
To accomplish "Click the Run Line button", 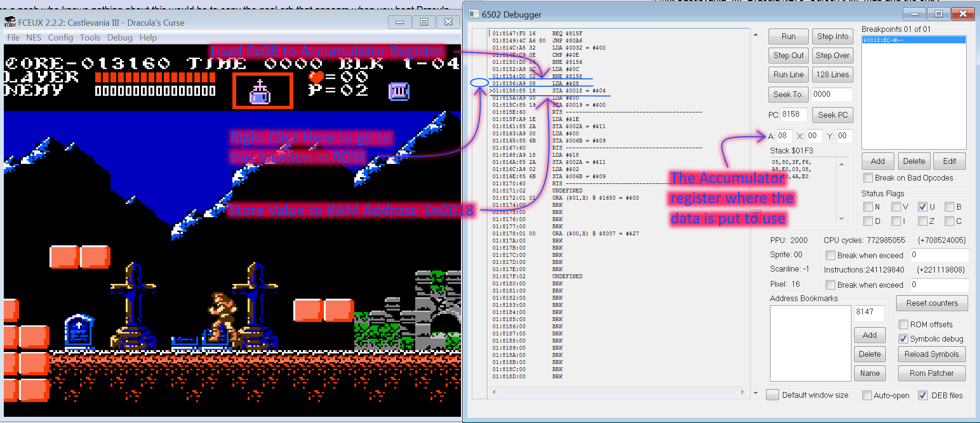I will coord(789,74).
